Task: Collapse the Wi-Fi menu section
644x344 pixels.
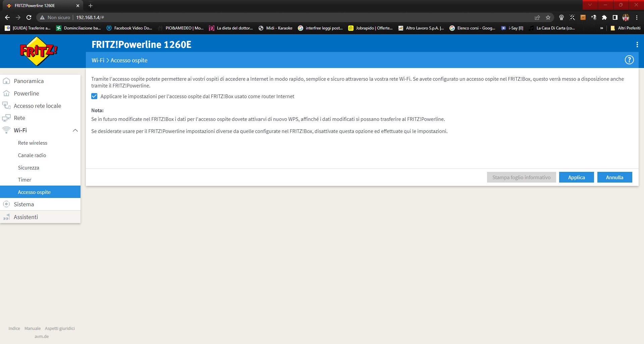Action: click(75, 130)
